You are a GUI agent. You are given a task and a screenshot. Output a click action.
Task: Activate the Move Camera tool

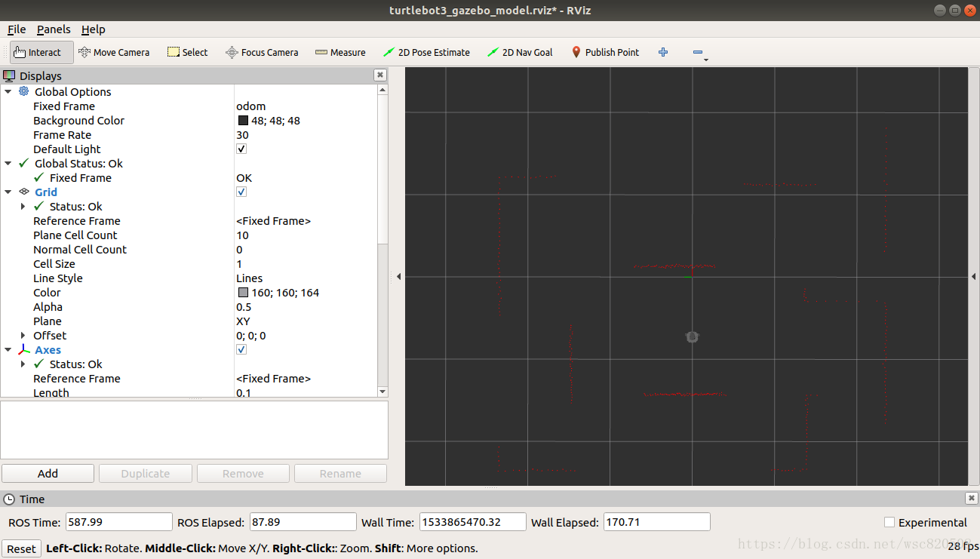[x=114, y=52]
